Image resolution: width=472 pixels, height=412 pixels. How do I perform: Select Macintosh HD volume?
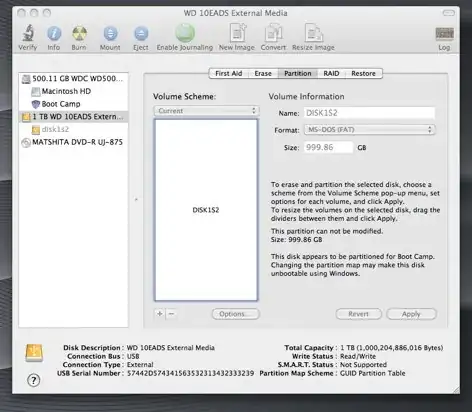coord(73,91)
